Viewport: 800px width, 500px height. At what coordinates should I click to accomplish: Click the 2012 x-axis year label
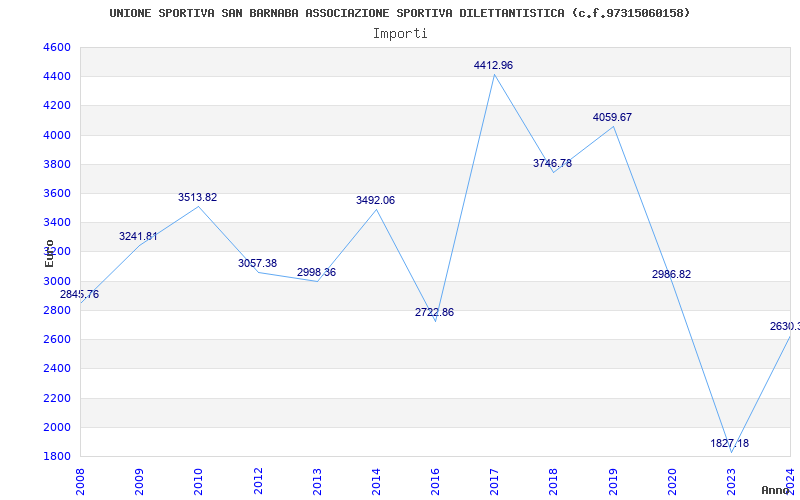coord(258,482)
